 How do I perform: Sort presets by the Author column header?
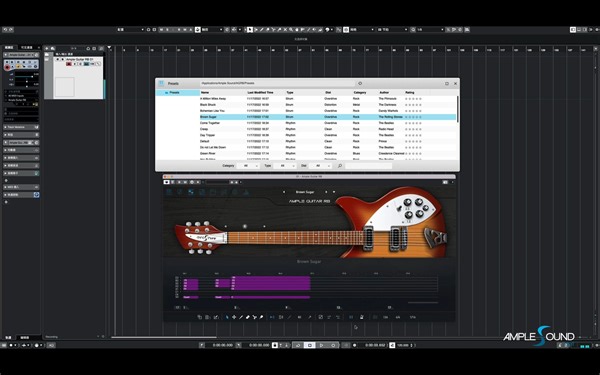point(384,93)
